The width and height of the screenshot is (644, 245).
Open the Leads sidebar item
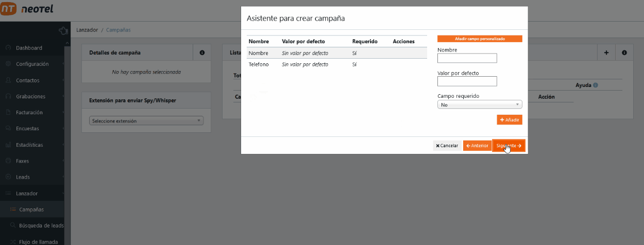(23, 177)
